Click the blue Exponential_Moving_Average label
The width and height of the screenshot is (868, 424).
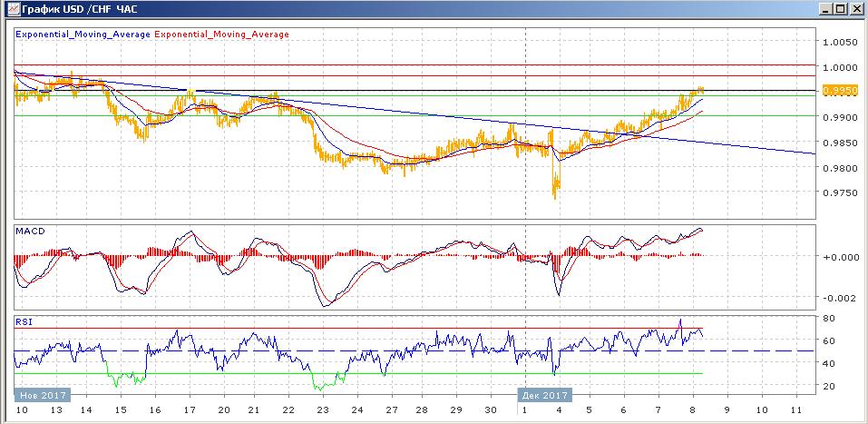(x=83, y=35)
